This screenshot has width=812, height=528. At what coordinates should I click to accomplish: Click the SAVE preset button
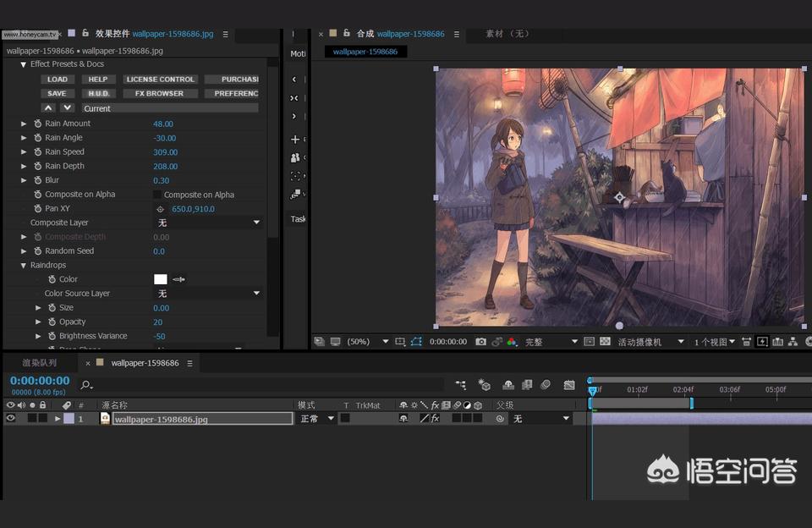click(x=57, y=94)
